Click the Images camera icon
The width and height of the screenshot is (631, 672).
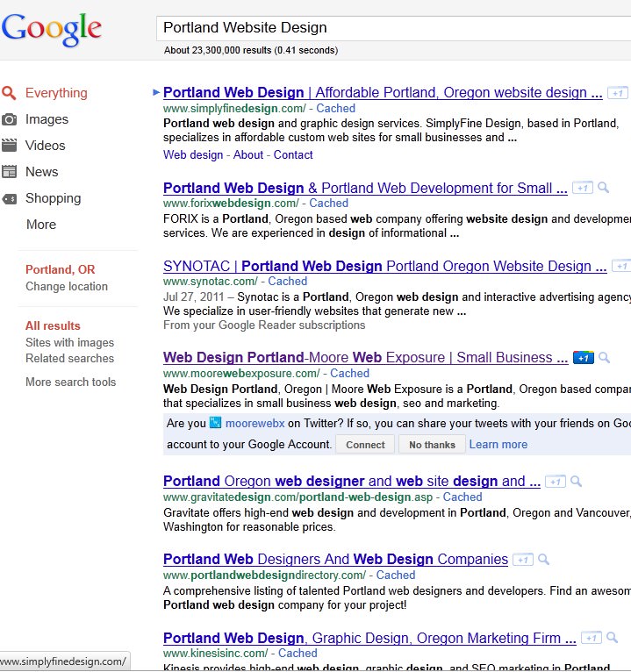[9, 119]
